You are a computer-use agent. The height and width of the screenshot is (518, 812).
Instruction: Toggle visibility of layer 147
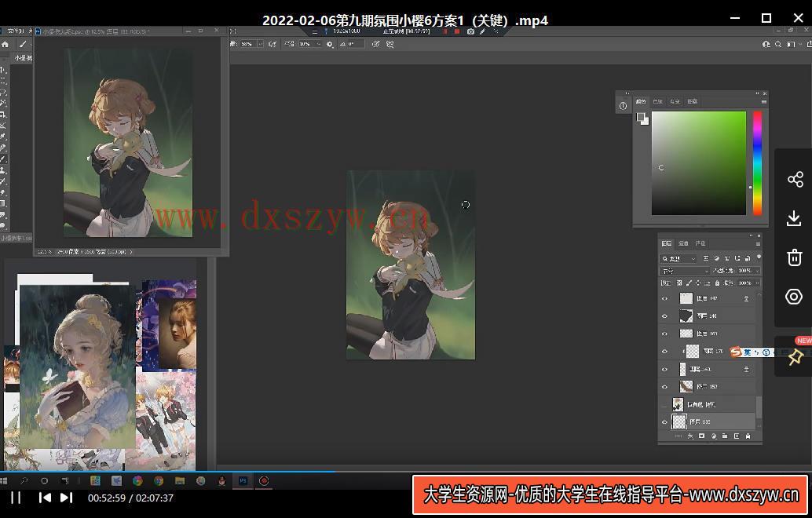[665, 298]
